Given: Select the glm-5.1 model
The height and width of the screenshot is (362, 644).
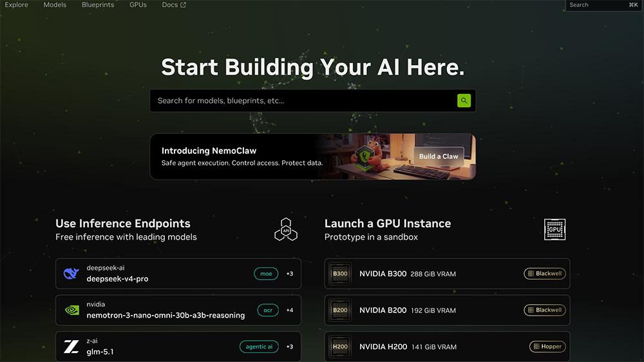Looking at the screenshot, I should tap(178, 347).
